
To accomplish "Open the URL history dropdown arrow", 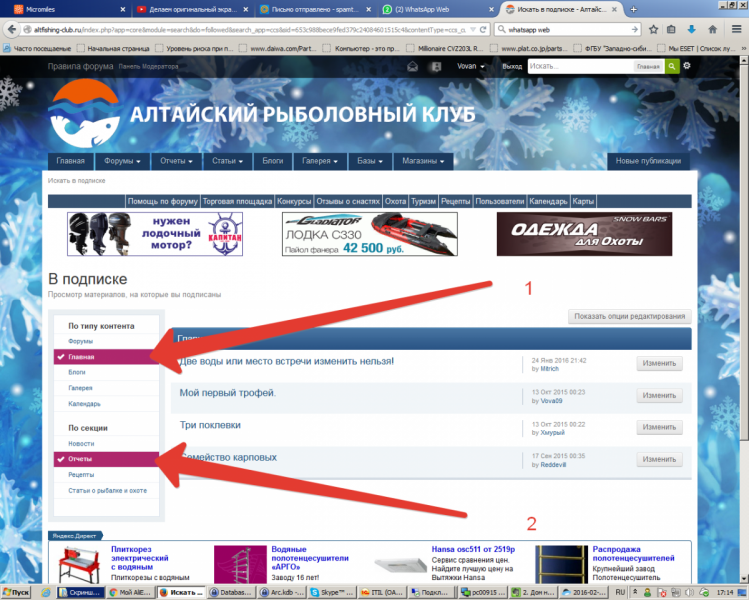I will 473,30.
